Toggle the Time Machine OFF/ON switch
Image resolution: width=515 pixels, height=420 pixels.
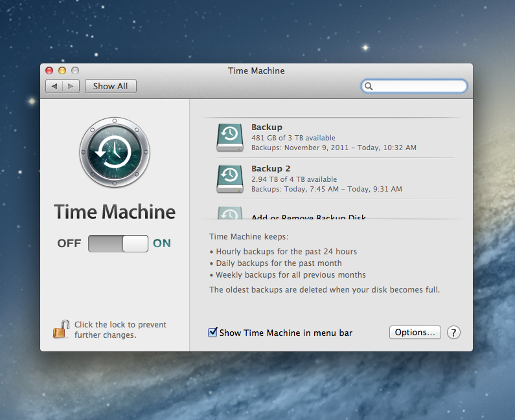(118, 243)
